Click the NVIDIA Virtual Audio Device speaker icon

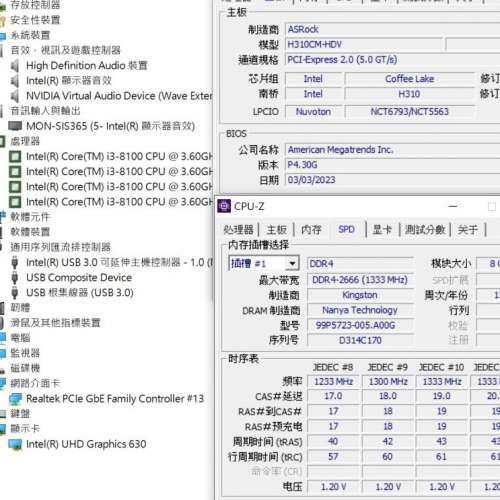pos(15,96)
